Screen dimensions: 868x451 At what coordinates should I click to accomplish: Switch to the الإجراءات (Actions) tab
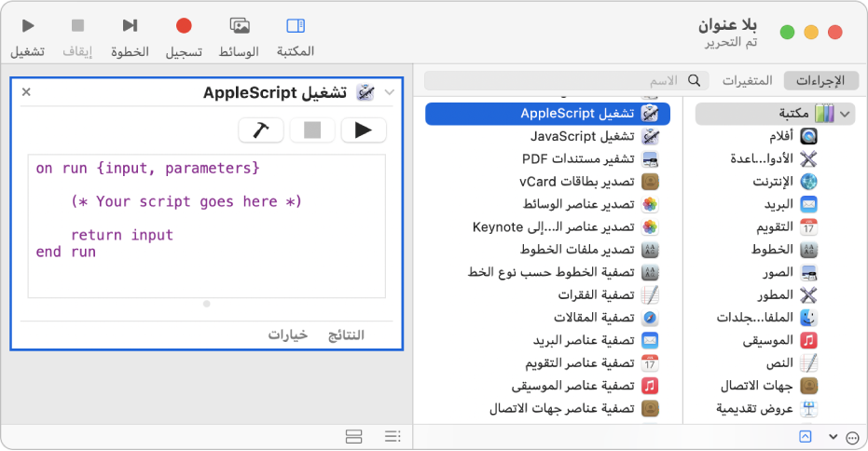coord(820,80)
